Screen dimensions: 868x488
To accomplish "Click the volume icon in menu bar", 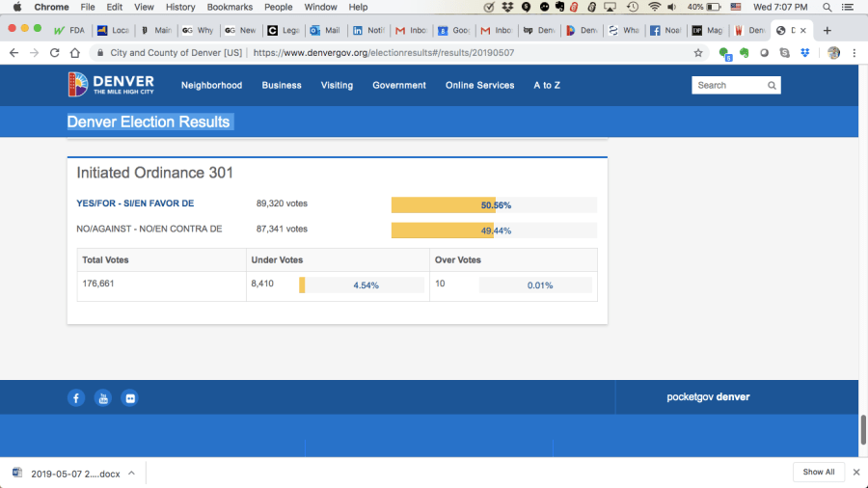I will coord(672,7).
